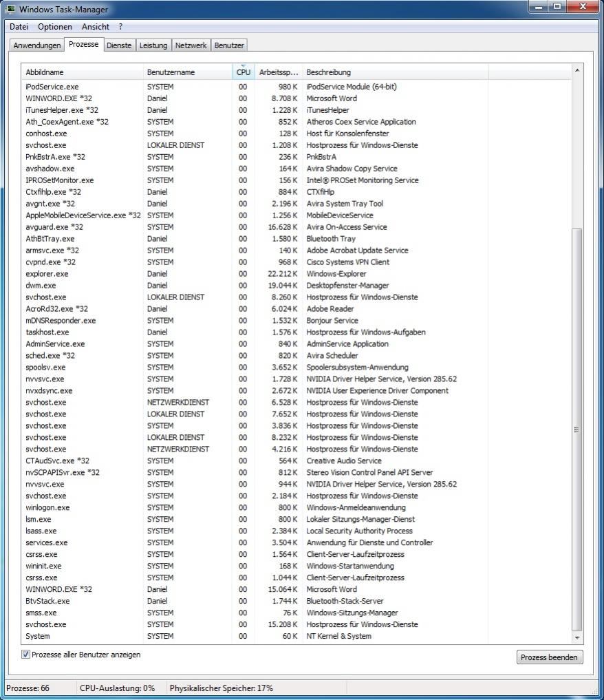The width and height of the screenshot is (604, 700).
Task: Open the Ansicht menu
Action: click(96, 27)
